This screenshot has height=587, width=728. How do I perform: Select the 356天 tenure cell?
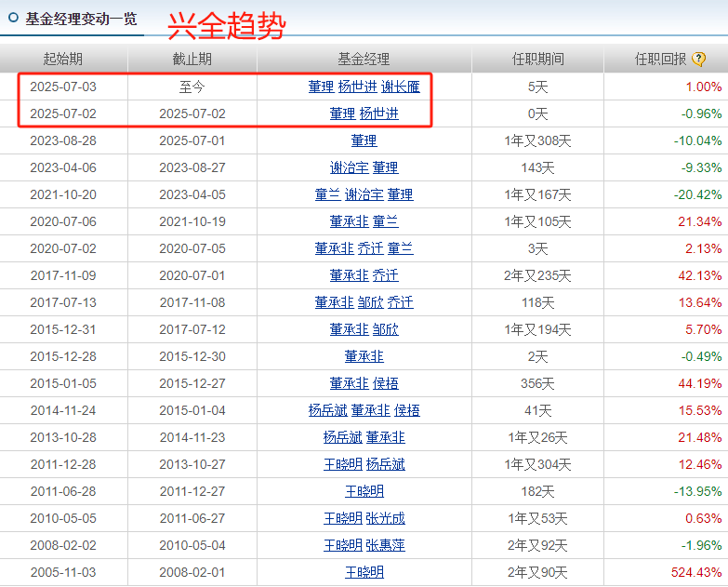pos(537,383)
